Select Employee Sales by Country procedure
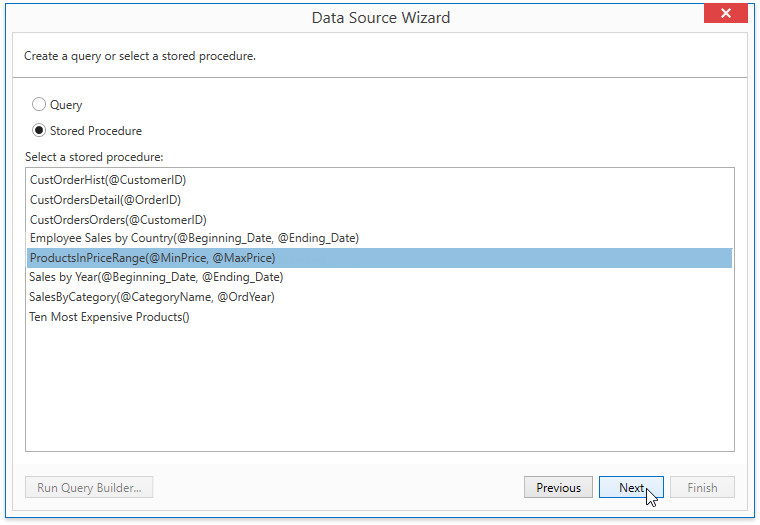 (380, 238)
